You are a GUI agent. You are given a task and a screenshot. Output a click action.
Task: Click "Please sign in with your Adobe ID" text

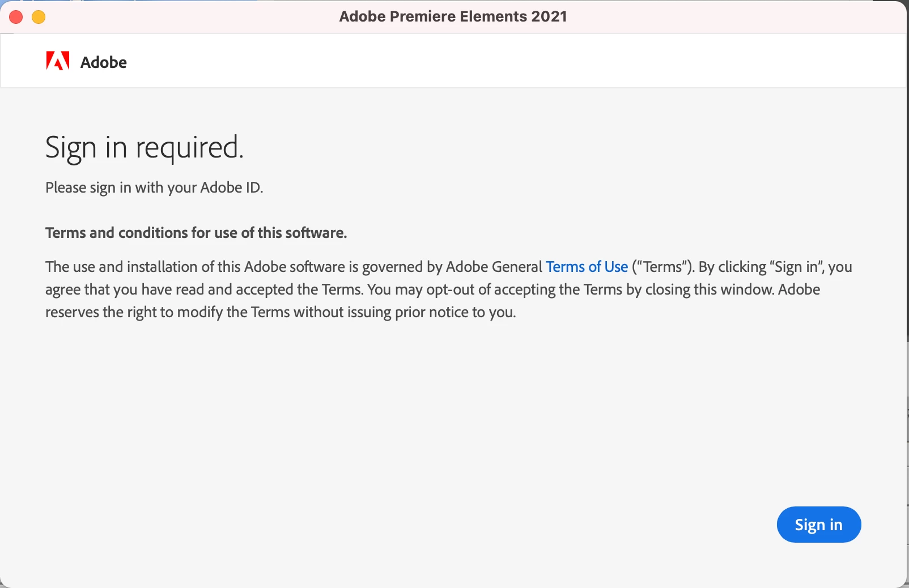click(154, 188)
